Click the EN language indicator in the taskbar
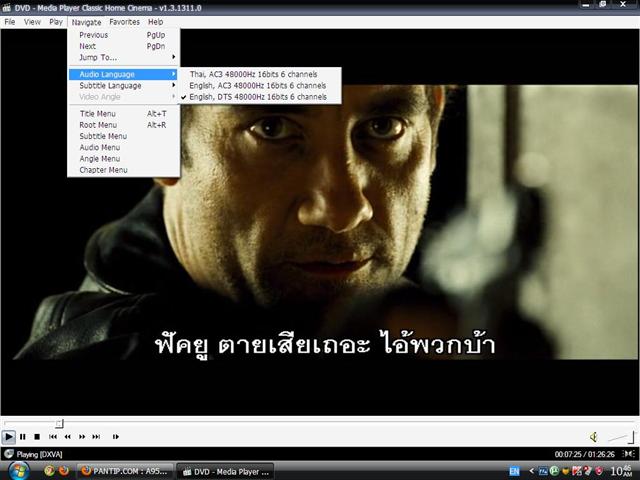This screenshot has height=480, width=640. [514, 471]
